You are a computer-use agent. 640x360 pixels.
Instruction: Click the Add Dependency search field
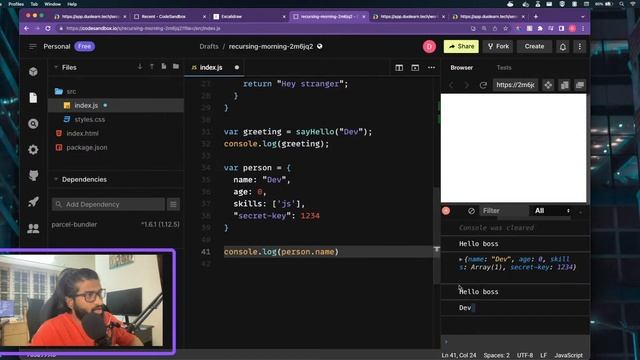tap(108, 204)
